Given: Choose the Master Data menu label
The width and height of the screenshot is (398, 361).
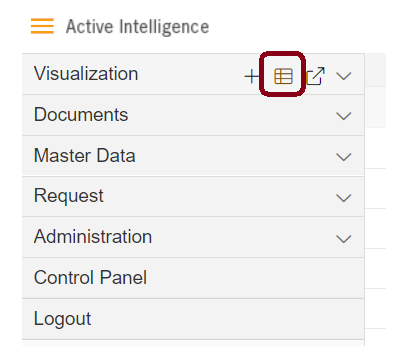Looking at the screenshot, I should (85, 156).
